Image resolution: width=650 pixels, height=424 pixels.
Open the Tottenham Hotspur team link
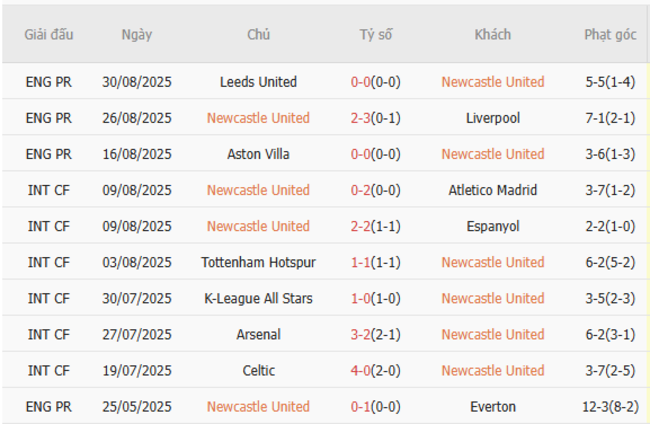(258, 262)
